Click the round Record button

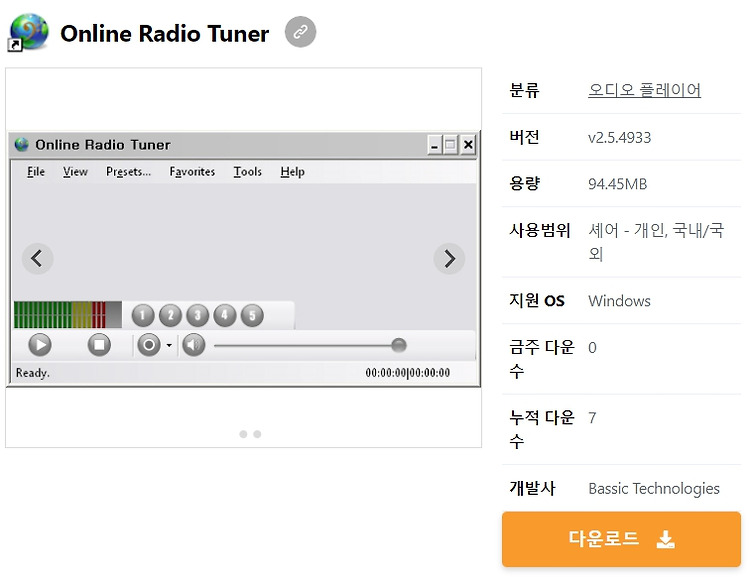(149, 345)
